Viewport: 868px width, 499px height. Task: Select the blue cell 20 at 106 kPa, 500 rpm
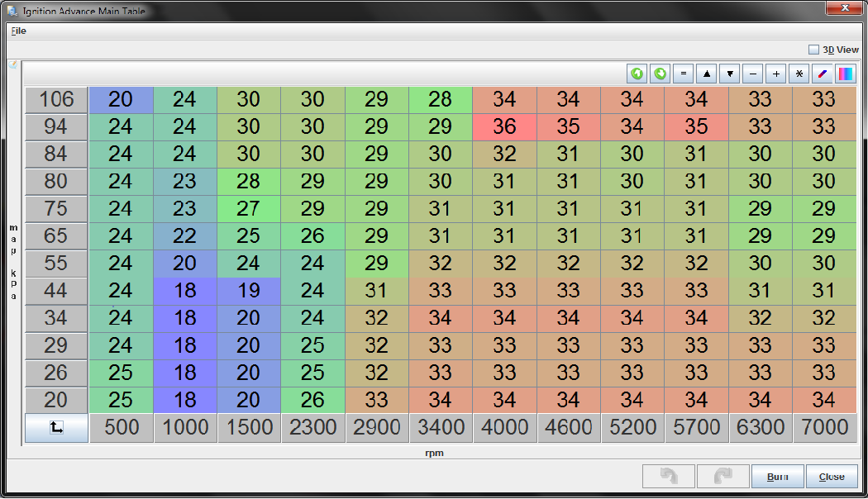click(x=122, y=100)
